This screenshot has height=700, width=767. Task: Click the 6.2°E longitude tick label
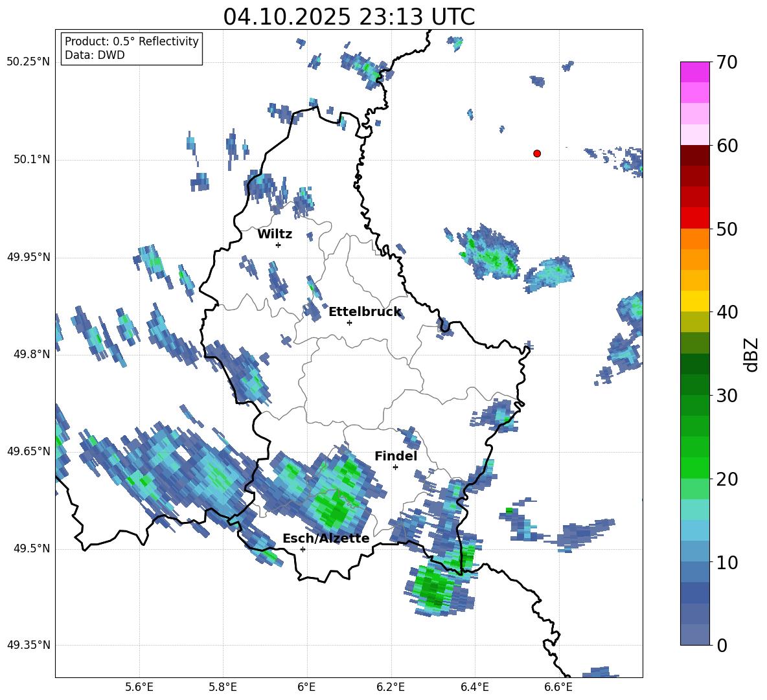pyautogui.click(x=391, y=687)
